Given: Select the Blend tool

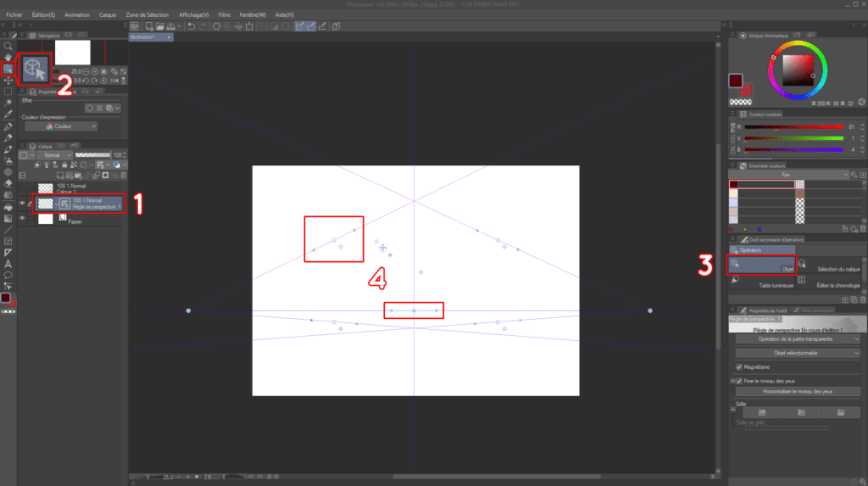Looking at the screenshot, I should [8, 195].
